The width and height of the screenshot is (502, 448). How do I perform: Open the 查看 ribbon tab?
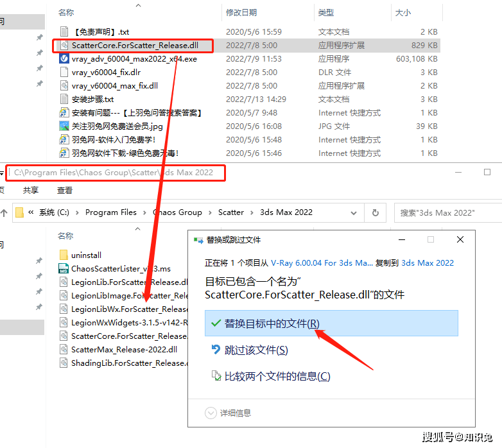click(x=65, y=191)
